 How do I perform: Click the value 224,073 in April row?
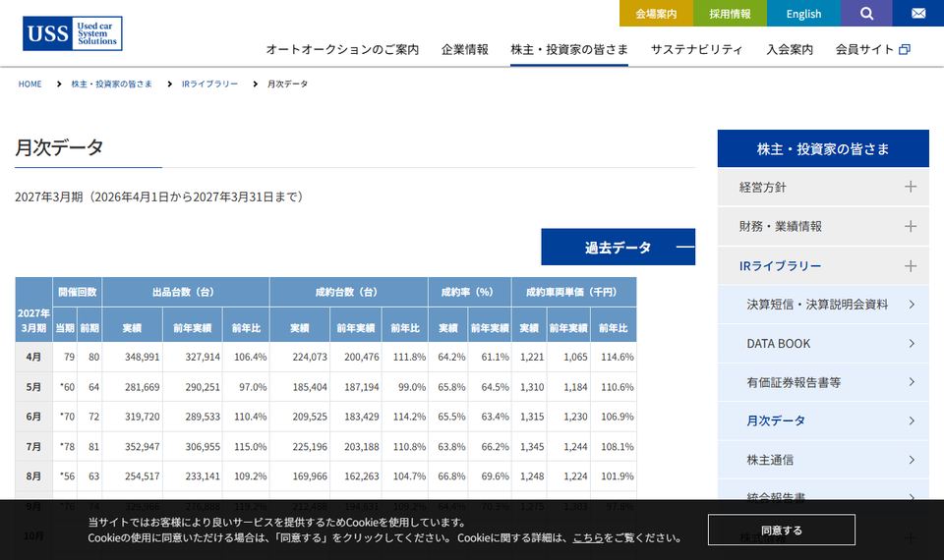tap(310, 357)
